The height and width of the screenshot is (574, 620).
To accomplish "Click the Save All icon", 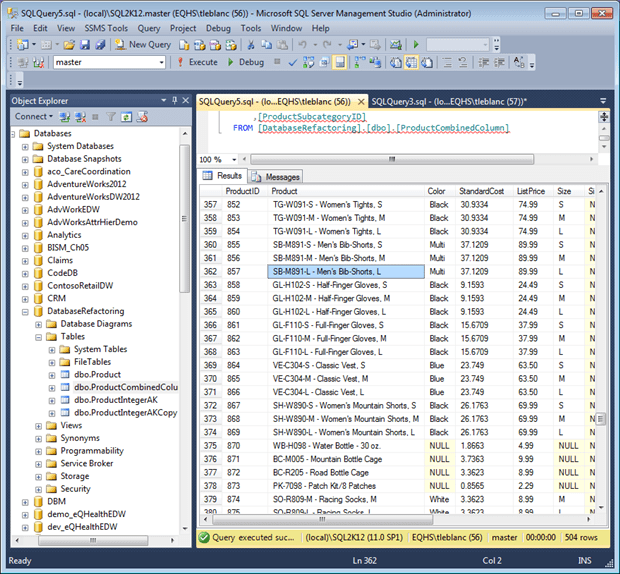I will [100, 45].
